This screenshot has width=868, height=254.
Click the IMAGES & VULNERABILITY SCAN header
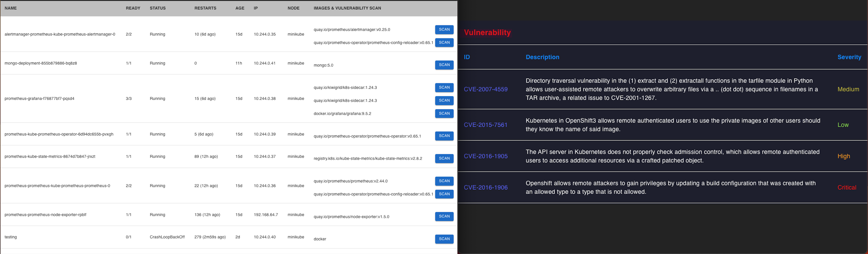click(347, 8)
